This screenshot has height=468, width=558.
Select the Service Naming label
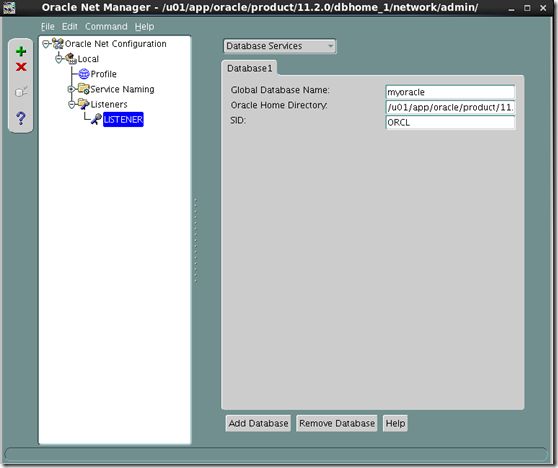pyautogui.click(x=122, y=89)
